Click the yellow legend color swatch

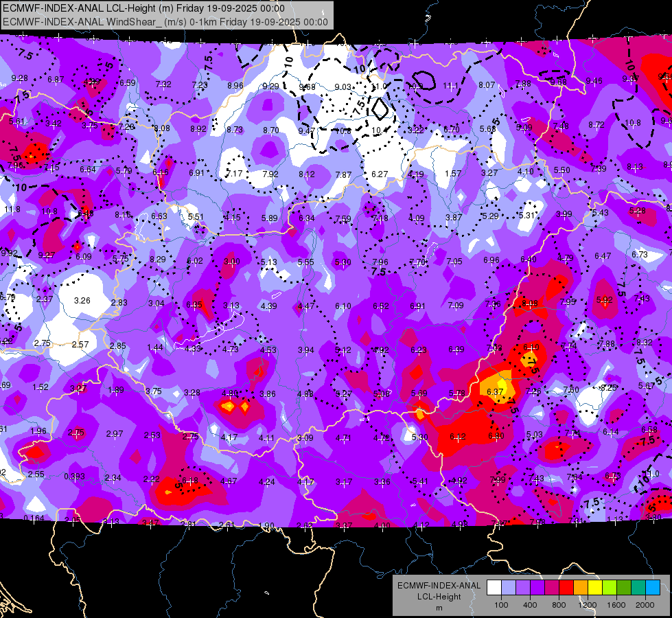pos(595,588)
